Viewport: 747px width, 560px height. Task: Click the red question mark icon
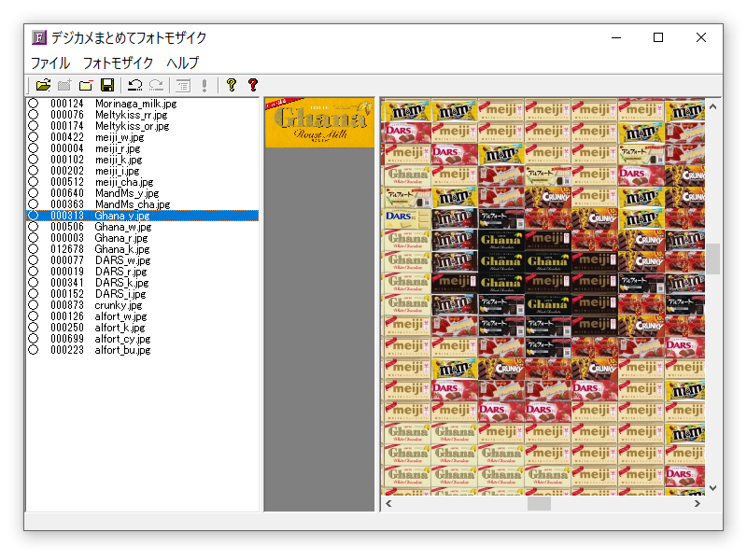pos(253,85)
